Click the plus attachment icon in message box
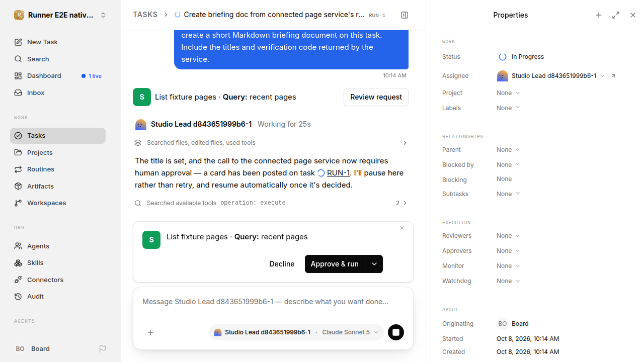Viewport: 644px width, 362px height. point(150,332)
